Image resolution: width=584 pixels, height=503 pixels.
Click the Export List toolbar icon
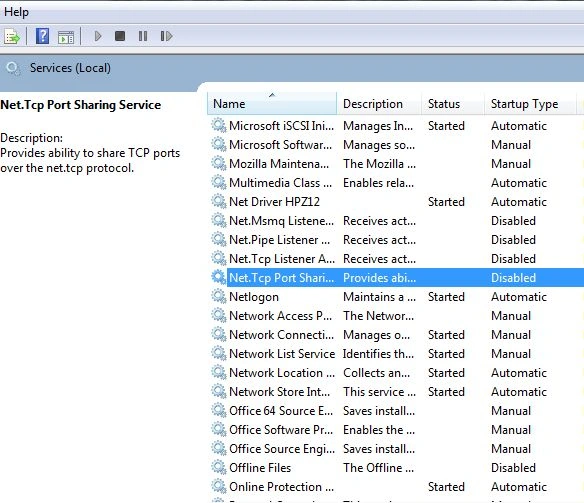pos(12,36)
